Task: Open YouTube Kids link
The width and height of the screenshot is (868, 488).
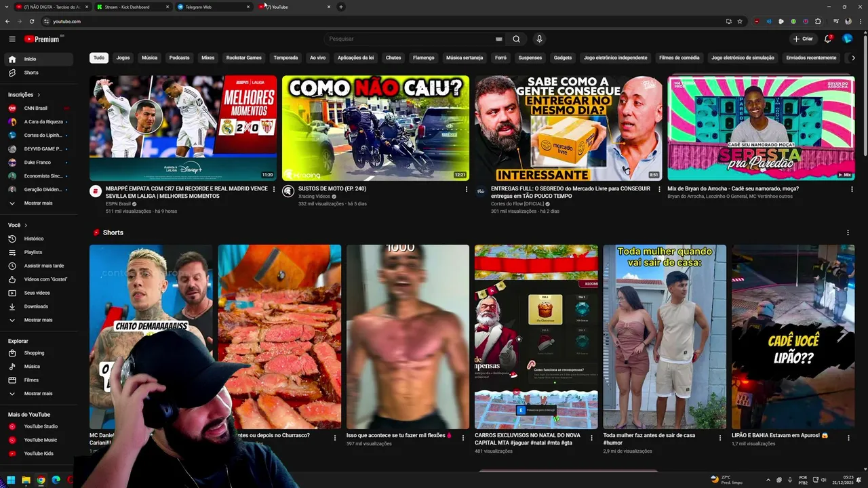Action: 40,453
